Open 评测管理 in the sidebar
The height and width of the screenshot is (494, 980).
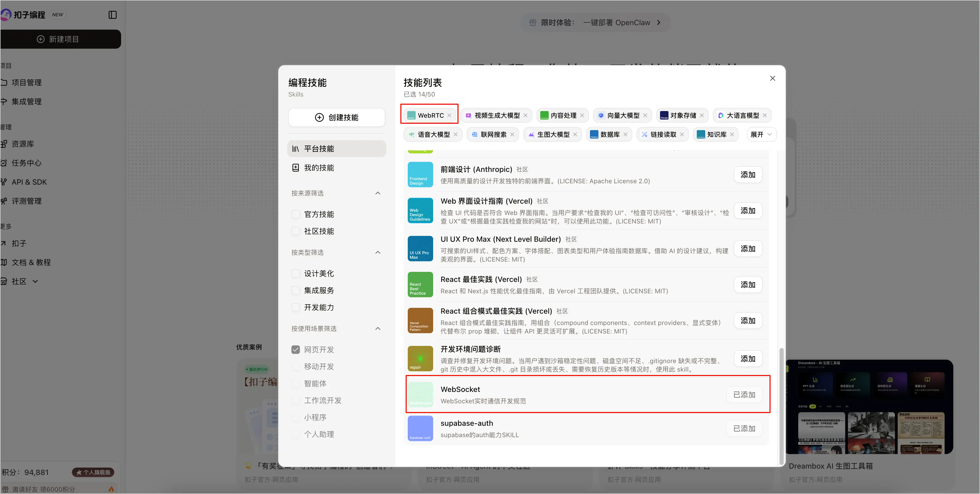[x=27, y=201]
